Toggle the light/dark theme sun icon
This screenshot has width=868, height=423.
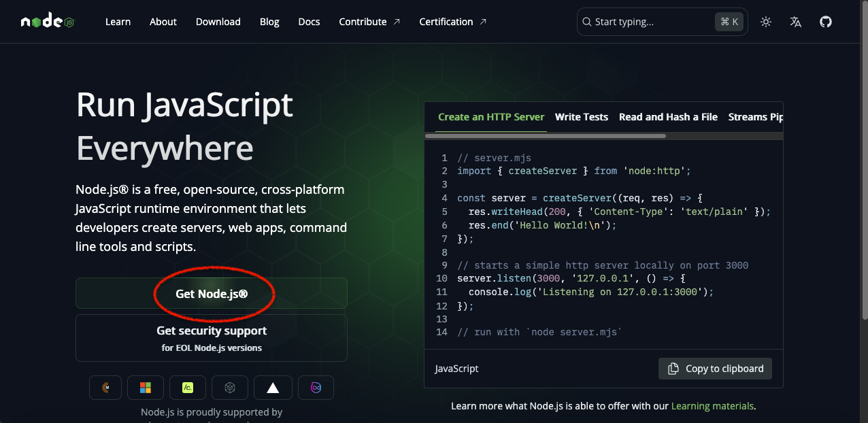point(766,22)
